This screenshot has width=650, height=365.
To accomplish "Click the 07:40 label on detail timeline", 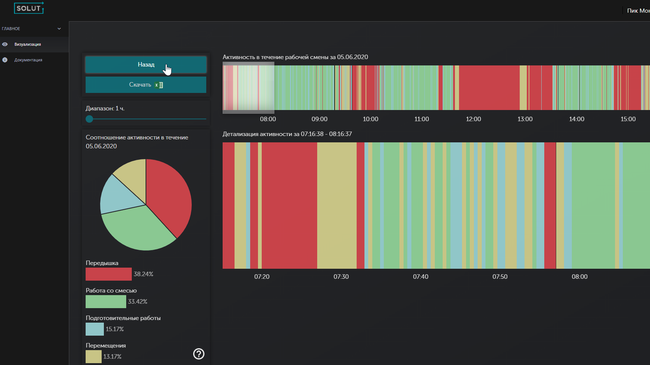I will click(420, 277).
